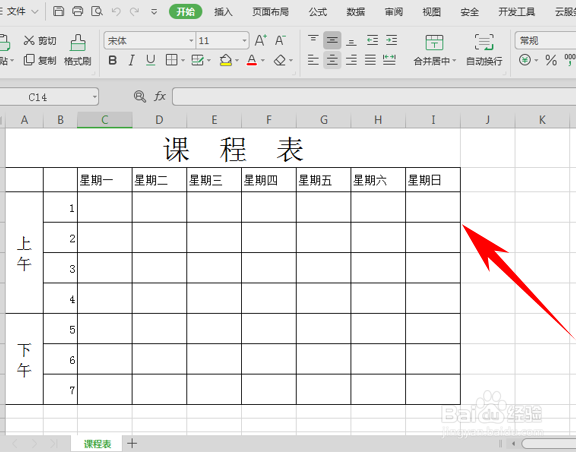Toggle Underline formatting
This screenshot has width=576, height=452.
click(151, 60)
